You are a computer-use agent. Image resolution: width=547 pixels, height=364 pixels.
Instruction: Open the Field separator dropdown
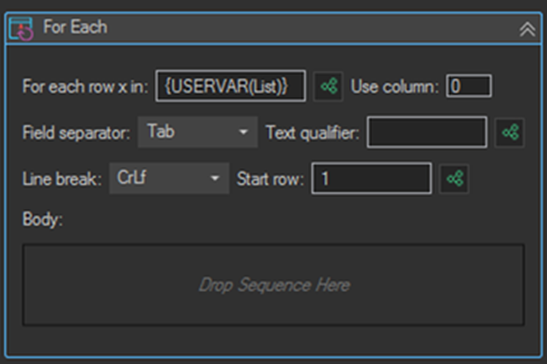(198, 132)
